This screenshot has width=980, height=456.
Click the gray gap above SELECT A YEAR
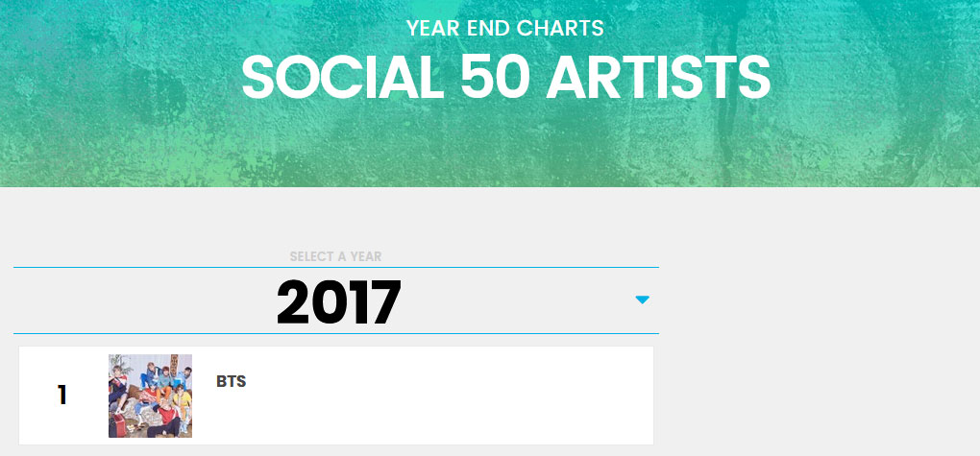pyautogui.click(x=336, y=219)
